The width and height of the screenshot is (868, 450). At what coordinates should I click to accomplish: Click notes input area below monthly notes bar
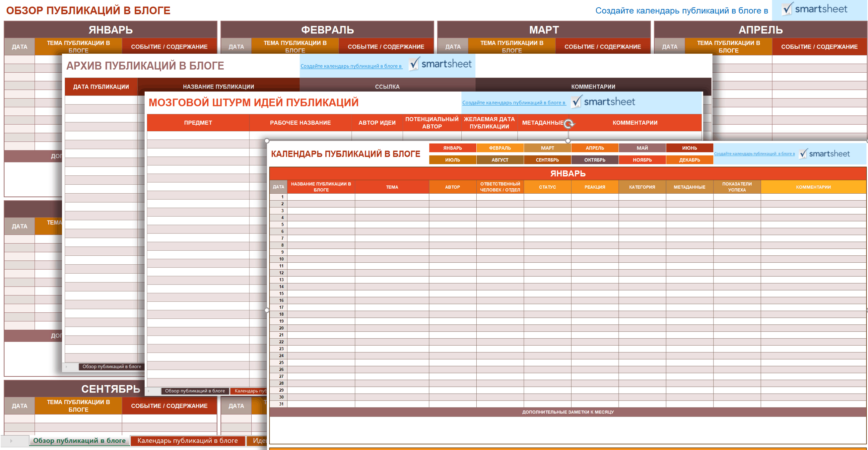[568, 430]
